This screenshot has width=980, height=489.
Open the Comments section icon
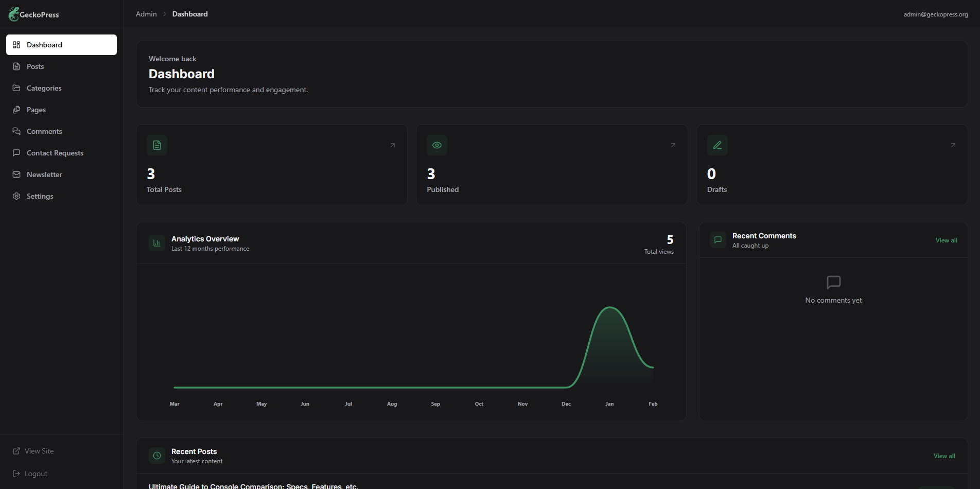click(x=16, y=131)
